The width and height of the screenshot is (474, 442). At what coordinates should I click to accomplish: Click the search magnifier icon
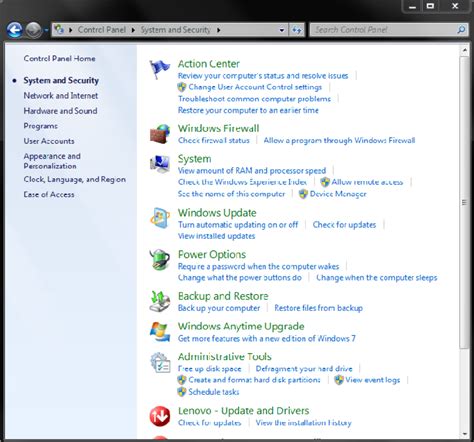(x=461, y=30)
